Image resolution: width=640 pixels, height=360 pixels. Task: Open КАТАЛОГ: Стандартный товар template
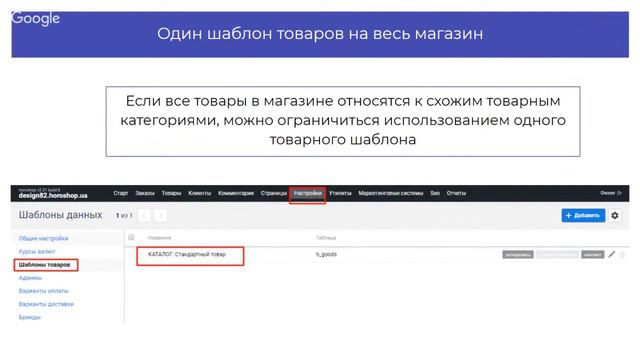click(187, 254)
